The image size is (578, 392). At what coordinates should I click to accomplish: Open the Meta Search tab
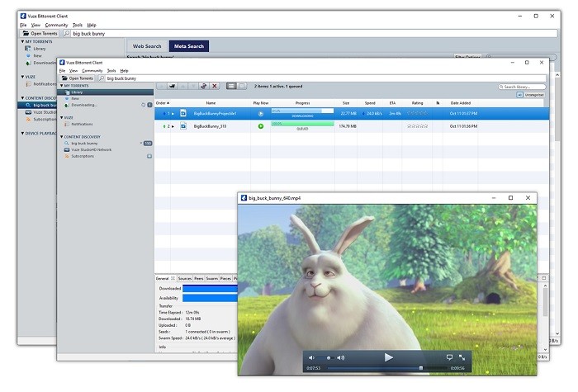pos(189,46)
